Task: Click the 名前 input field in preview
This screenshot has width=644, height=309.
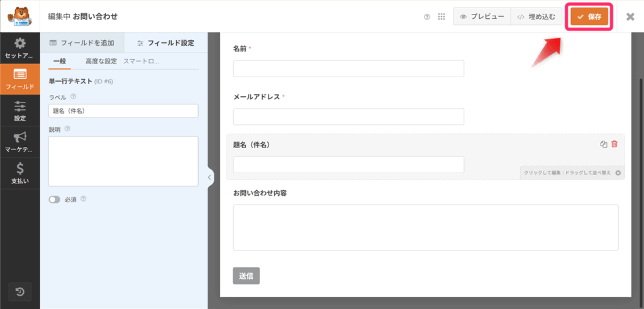Action: [x=348, y=68]
